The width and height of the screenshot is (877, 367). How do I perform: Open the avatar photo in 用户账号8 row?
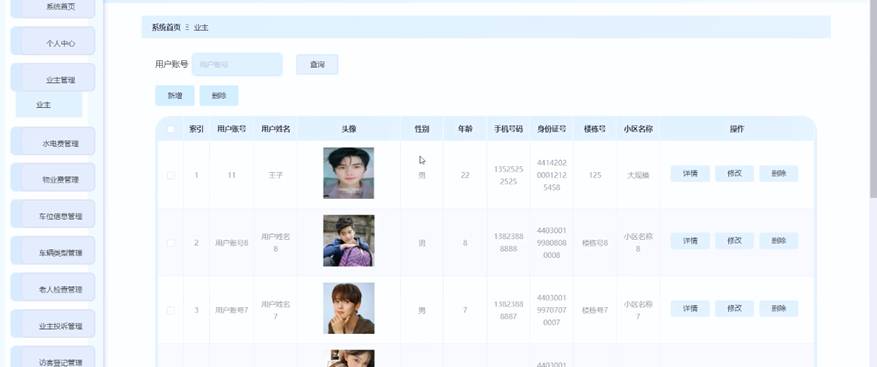[x=348, y=241]
